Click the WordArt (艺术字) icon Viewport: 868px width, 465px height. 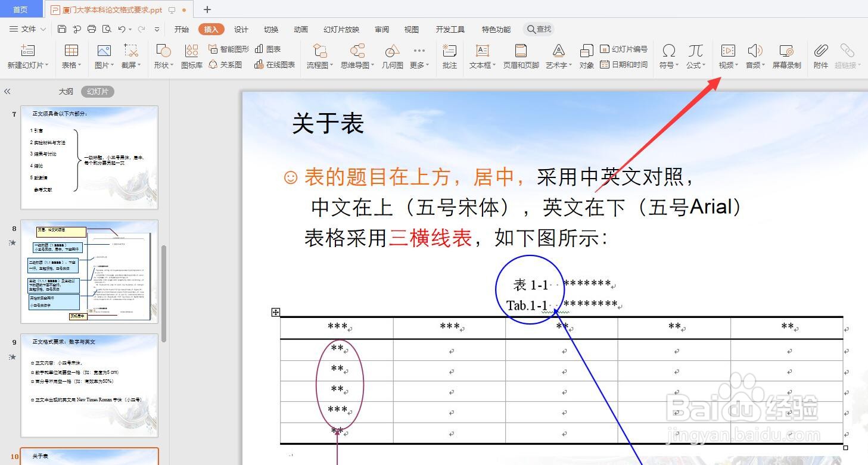coord(558,51)
